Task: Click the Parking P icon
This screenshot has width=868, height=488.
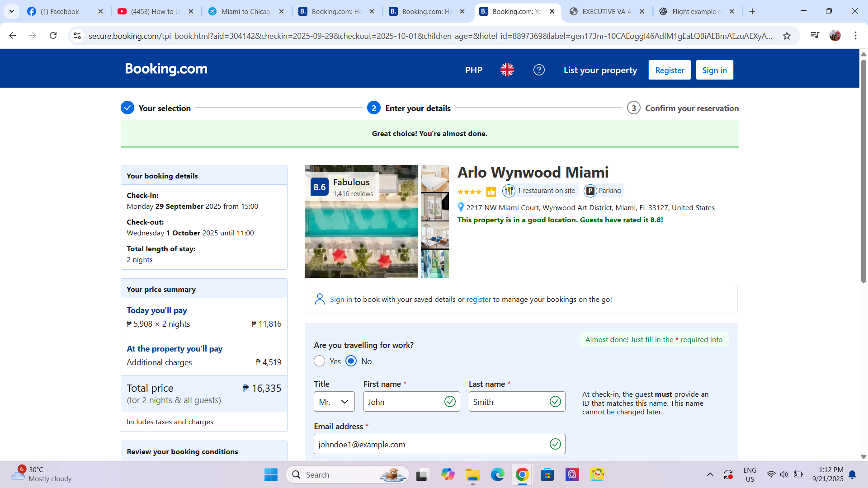Action: (590, 191)
